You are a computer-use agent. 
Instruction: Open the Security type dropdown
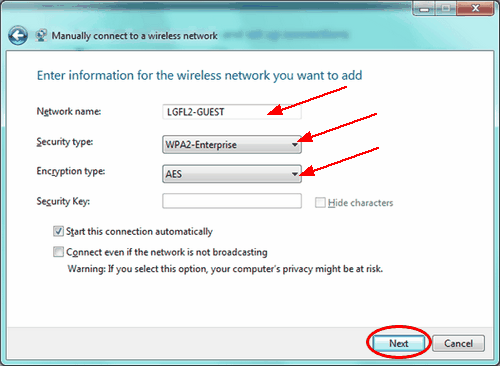(x=232, y=144)
